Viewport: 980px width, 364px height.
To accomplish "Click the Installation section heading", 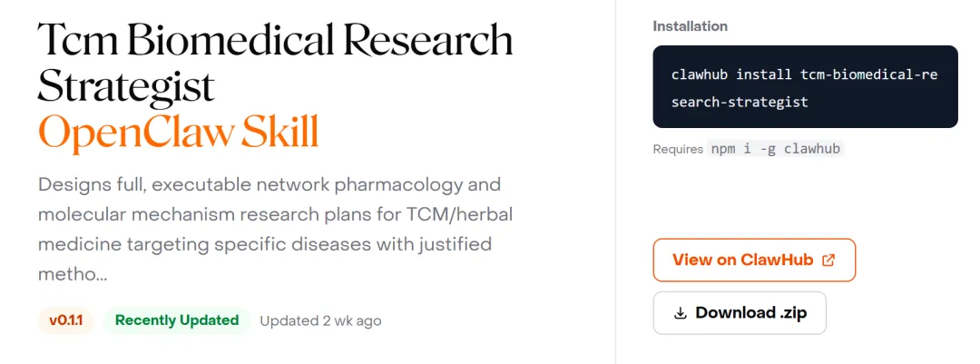I will pos(689,26).
